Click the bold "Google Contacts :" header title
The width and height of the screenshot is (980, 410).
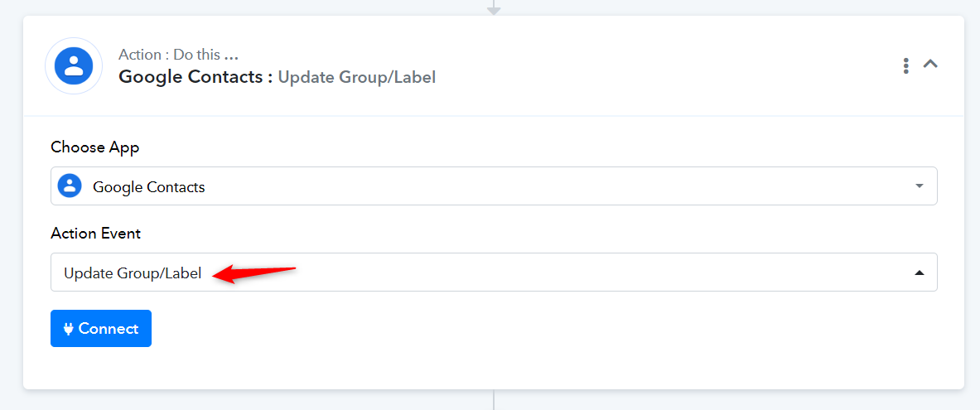coord(196,77)
